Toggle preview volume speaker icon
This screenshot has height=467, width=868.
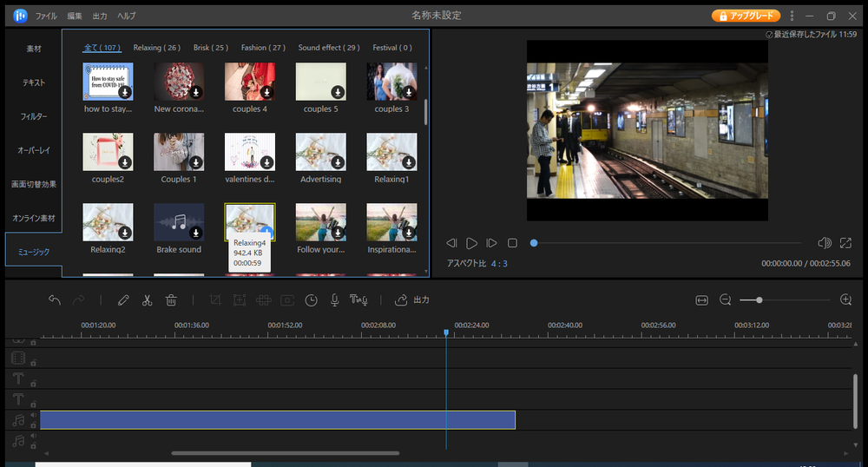click(825, 243)
